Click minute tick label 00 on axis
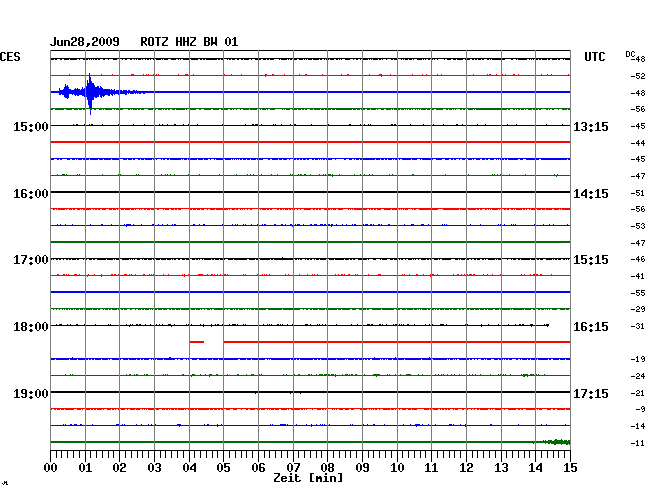The width and height of the screenshot is (650, 494). pos(51,467)
